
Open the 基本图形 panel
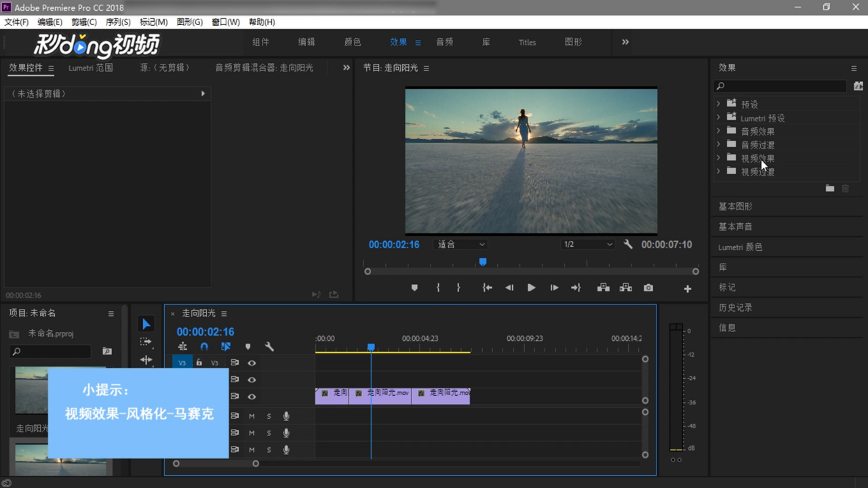point(736,206)
